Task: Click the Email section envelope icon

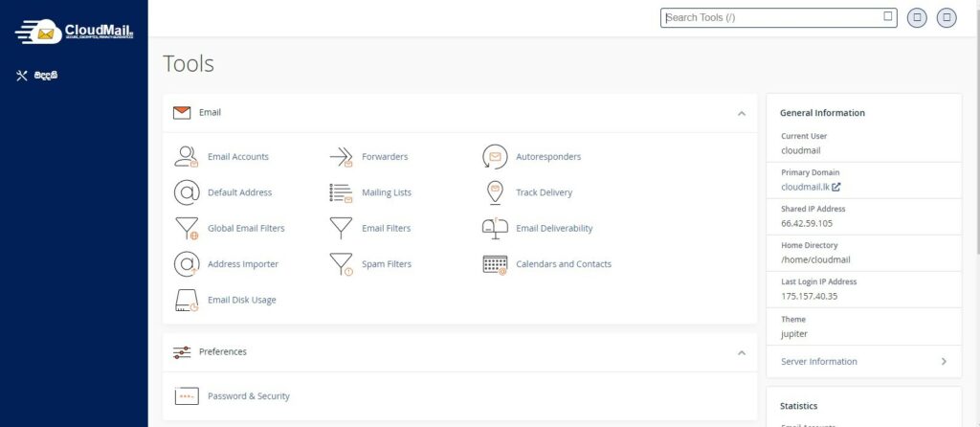Action: pos(181,113)
